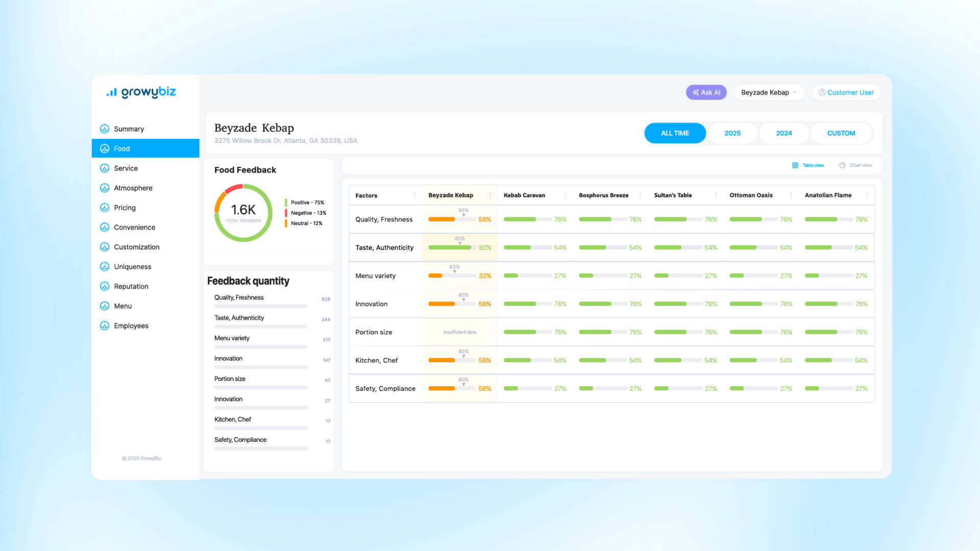Open Factors column options menu
This screenshot has height=551, width=980.
[414, 195]
